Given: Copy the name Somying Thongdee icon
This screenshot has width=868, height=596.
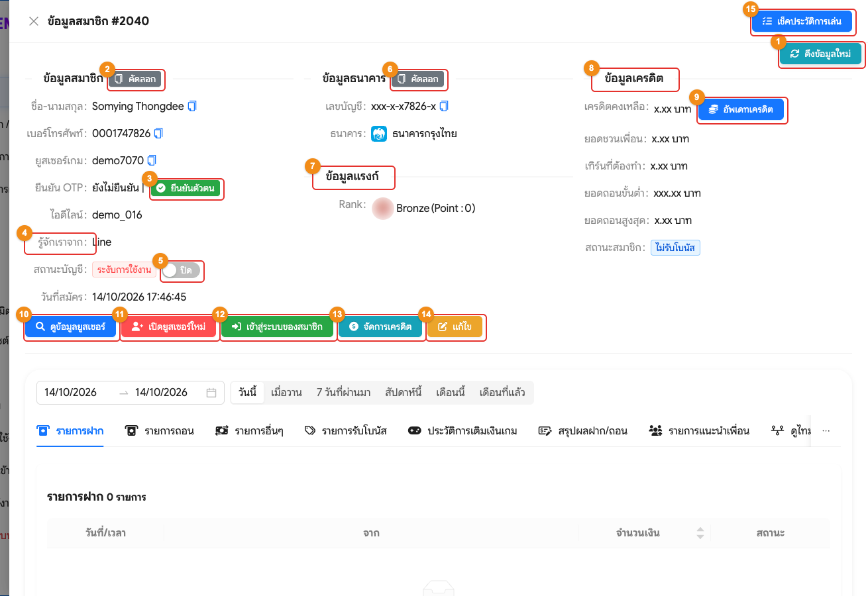Looking at the screenshot, I should (x=193, y=106).
